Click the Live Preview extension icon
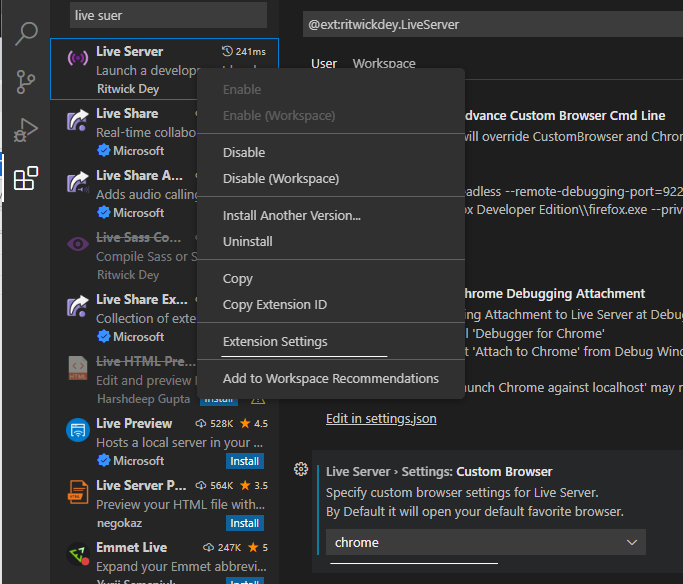Screen dimensions: 683x584 78,430
